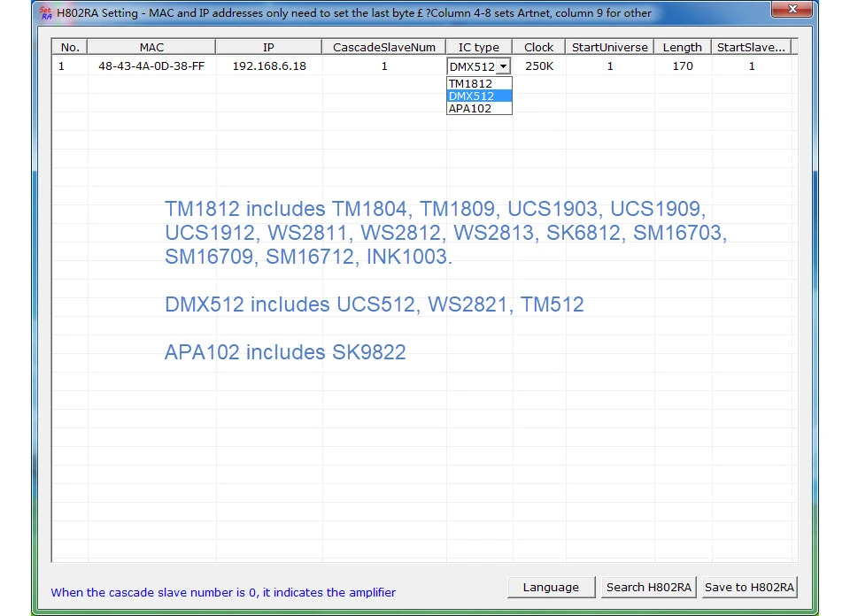The image size is (850, 616).
Task: Click the Search H802RA button
Action: tap(649, 588)
